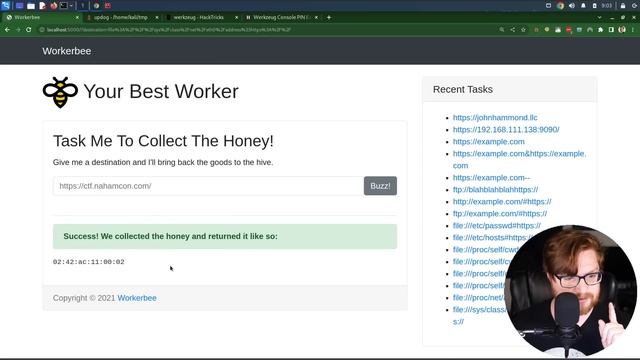Viewport: 640px width, 360px height.
Task: Click the power/logout icon in the panel
Action: point(634,6)
